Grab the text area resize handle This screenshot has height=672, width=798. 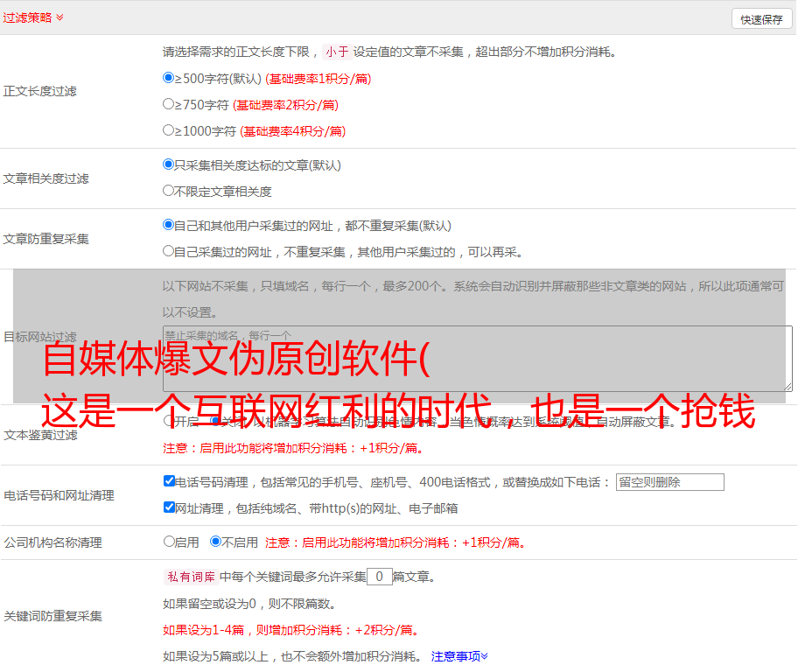point(787,386)
